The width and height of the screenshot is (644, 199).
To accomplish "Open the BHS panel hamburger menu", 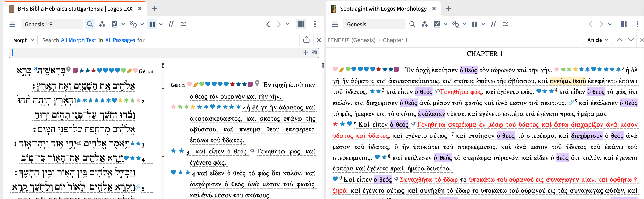I will coord(12,24).
